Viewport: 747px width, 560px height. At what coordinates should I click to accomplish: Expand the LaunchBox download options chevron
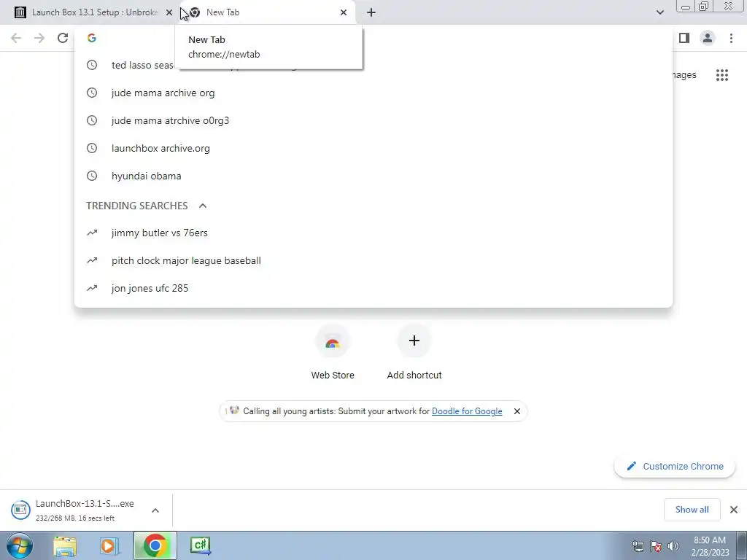[155, 510]
